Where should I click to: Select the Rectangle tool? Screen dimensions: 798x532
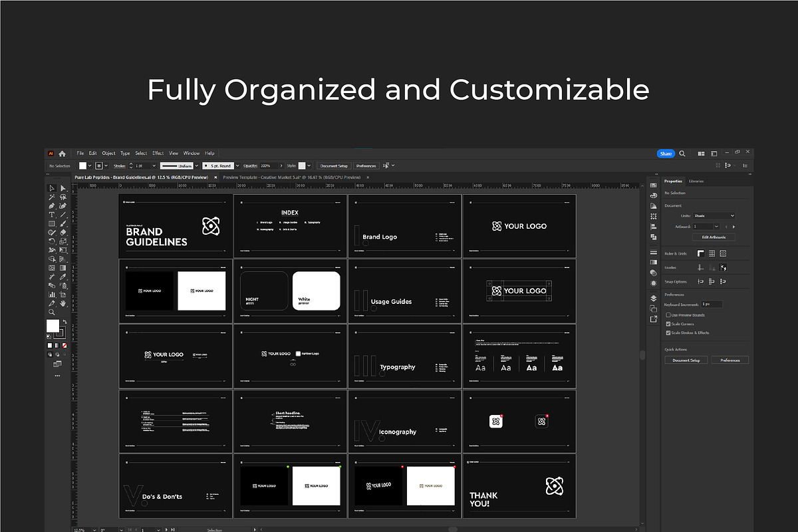52,223
